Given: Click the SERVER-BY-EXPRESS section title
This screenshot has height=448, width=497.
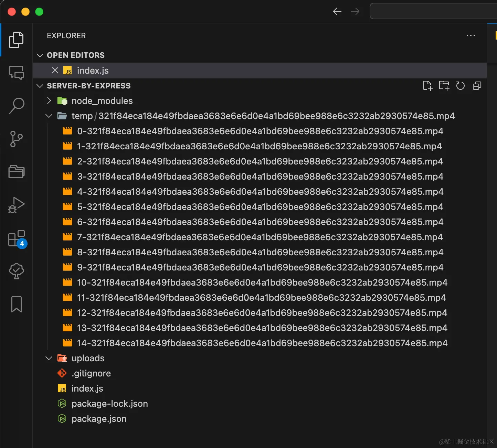Looking at the screenshot, I should pyautogui.click(x=89, y=86).
